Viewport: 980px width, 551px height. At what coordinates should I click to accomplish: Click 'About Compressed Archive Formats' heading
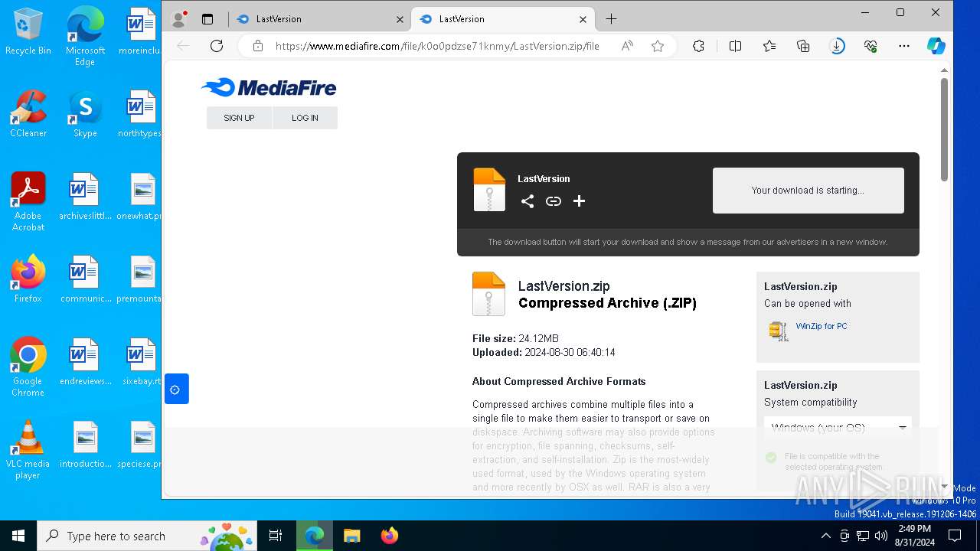click(x=559, y=381)
